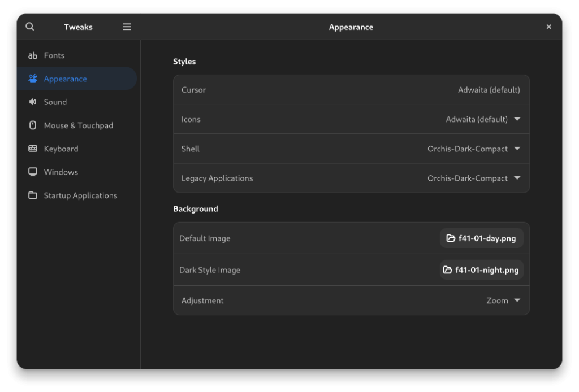Viewport: 579px width, 392px height.
Task: Click the Appearance header title
Action: [x=351, y=27]
